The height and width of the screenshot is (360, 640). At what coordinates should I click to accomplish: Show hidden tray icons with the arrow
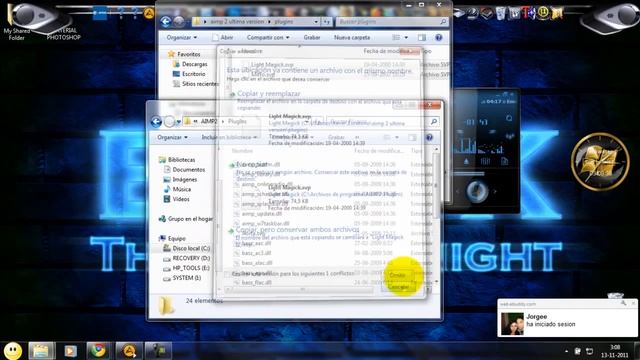click(x=566, y=351)
